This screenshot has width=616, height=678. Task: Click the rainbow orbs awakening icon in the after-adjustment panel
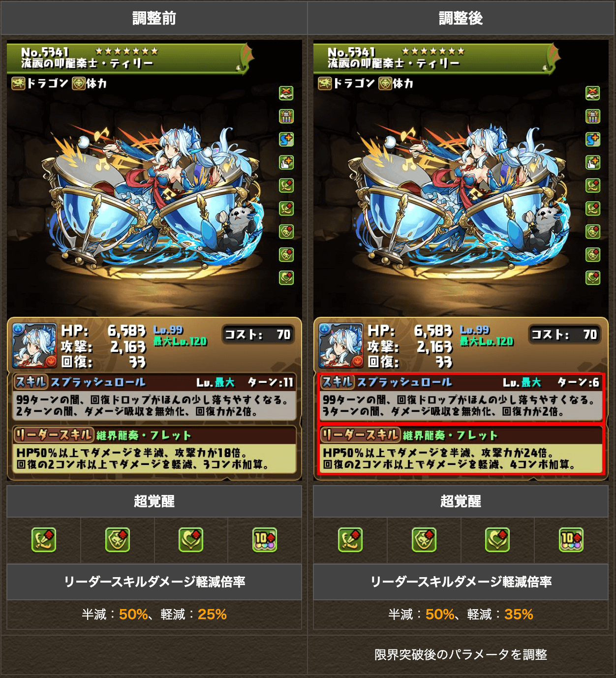pos(593,117)
